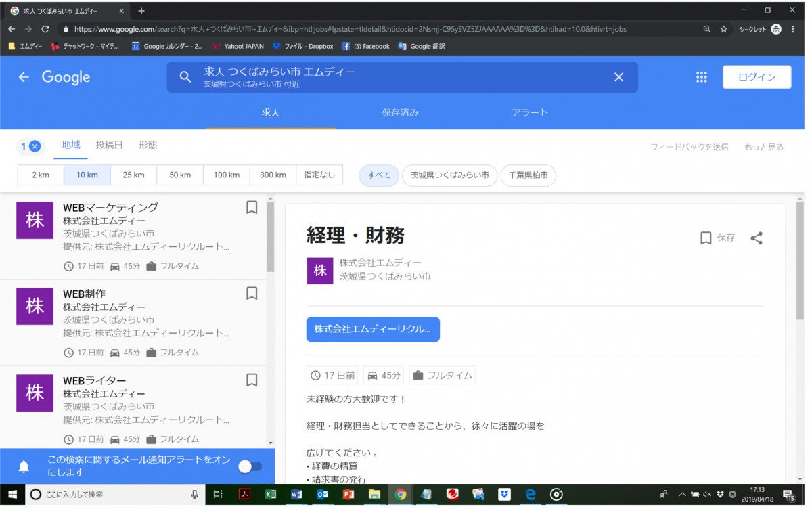The height and width of the screenshot is (511, 812).
Task: Click the job list scrollbar thumb
Action: [271, 237]
